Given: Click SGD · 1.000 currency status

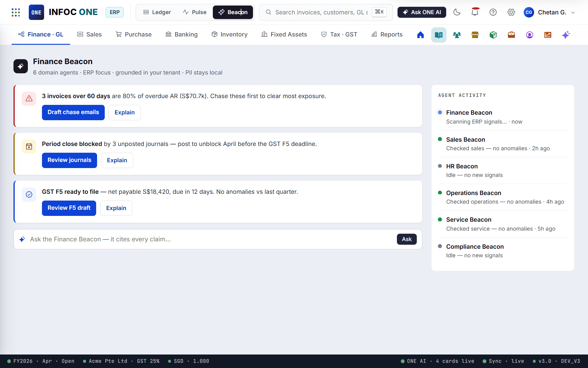Looking at the screenshot, I should click(x=189, y=361).
